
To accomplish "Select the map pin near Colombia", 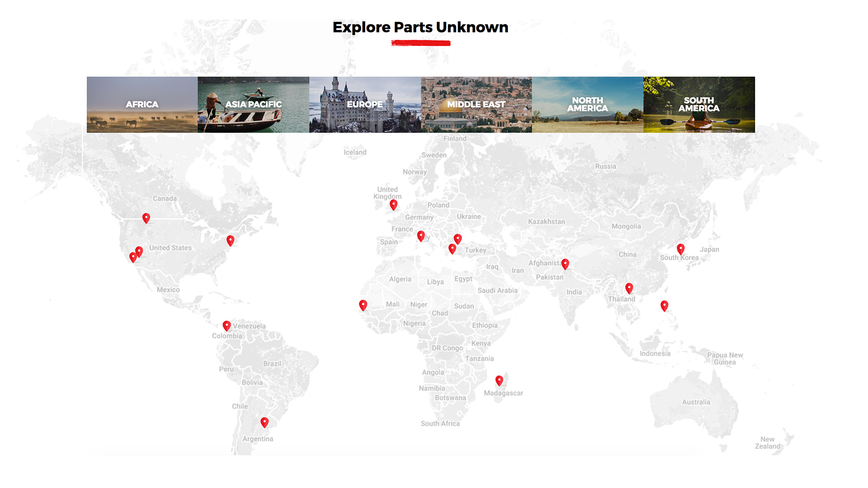I will 227,325.
